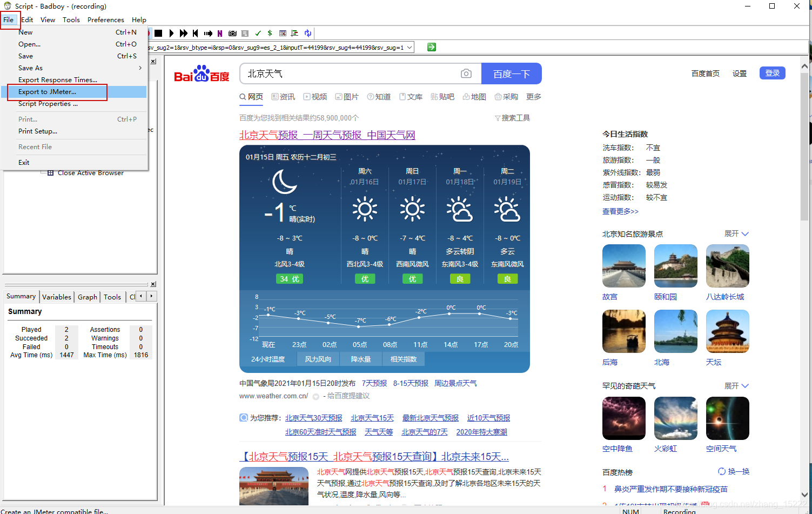
Task: Switch to the Summary tab
Action: [x=21, y=296]
